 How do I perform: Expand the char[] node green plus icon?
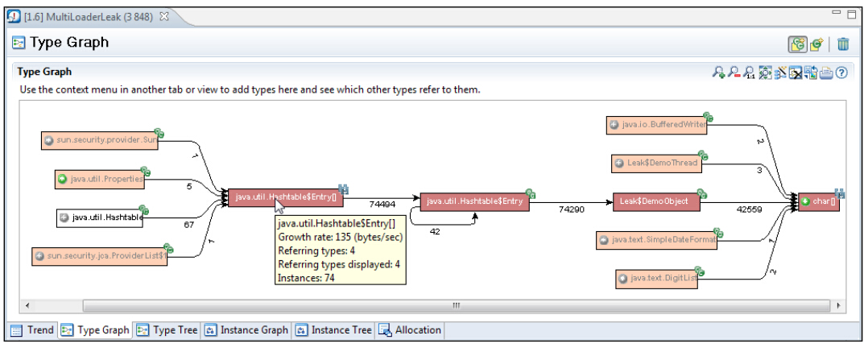805,201
